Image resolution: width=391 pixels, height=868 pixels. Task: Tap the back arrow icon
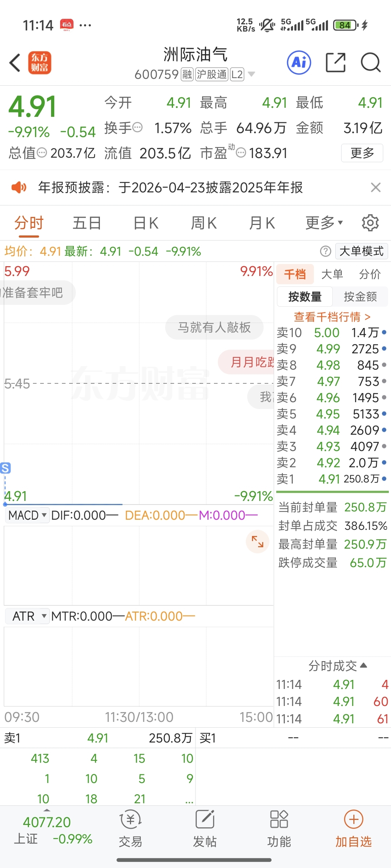point(15,63)
